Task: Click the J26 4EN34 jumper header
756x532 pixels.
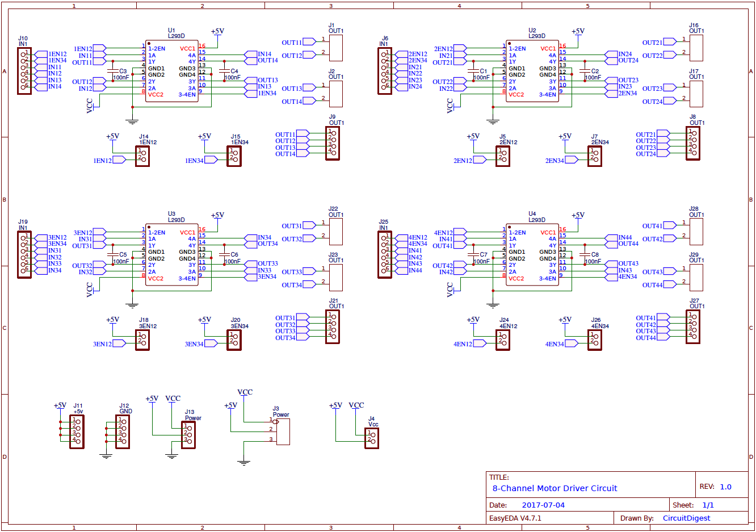Action: [x=595, y=340]
